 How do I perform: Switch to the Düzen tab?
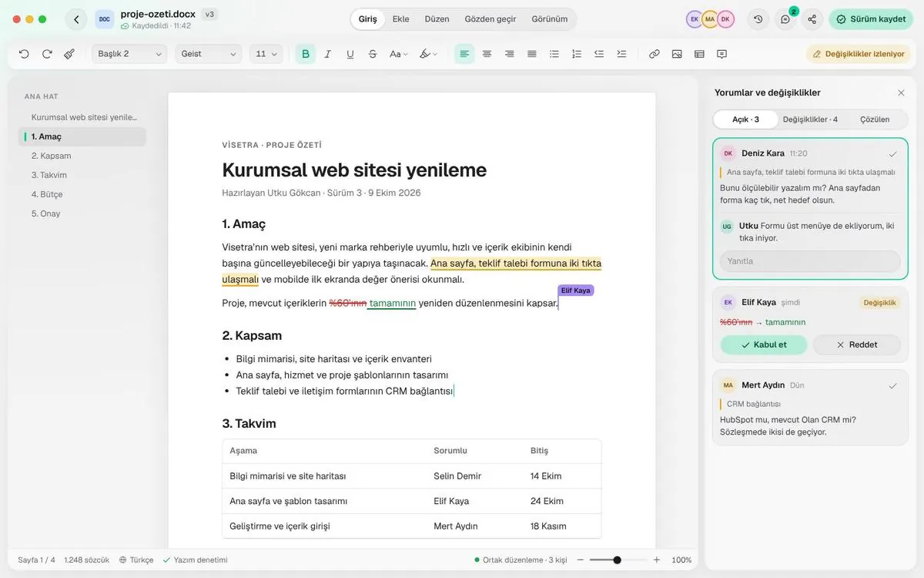pyautogui.click(x=437, y=19)
